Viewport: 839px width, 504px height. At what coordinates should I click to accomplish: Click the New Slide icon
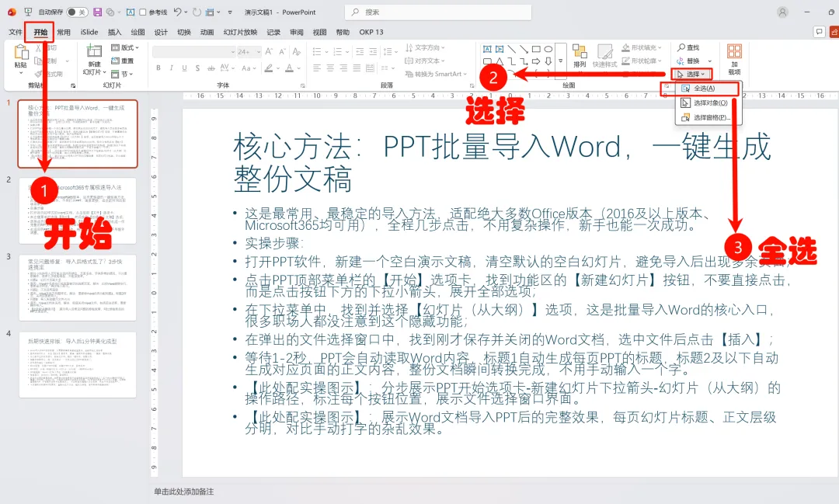94,51
